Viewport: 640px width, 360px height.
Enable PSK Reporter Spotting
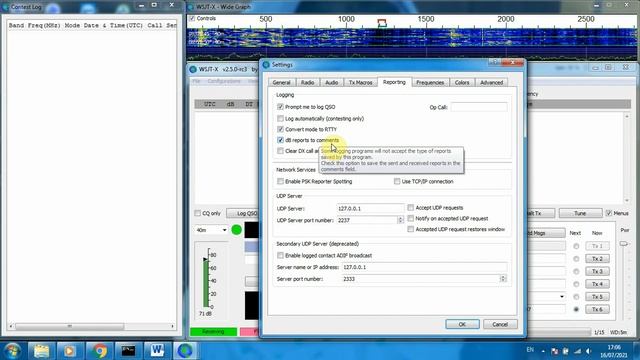coord(280,181)
